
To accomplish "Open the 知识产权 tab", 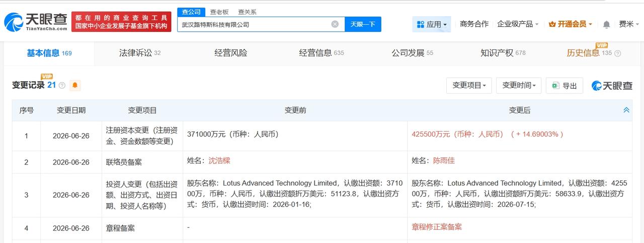I will pos(503,53).
